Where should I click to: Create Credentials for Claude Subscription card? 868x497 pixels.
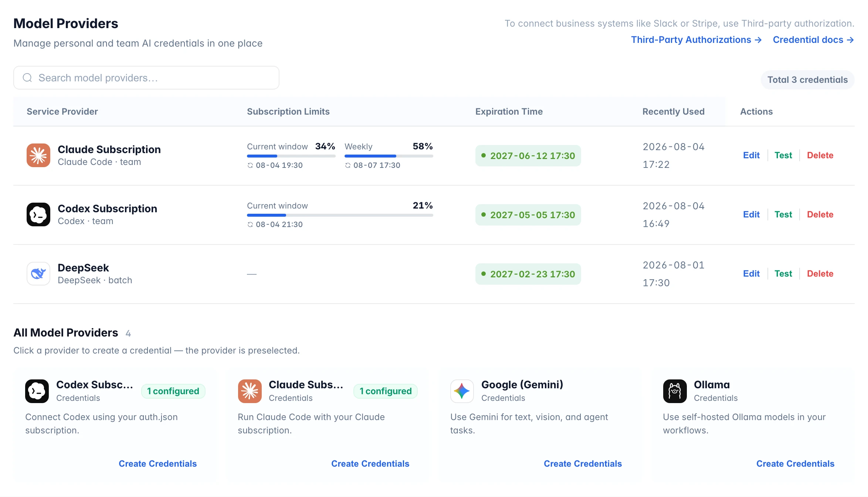[x=370, y=464]
